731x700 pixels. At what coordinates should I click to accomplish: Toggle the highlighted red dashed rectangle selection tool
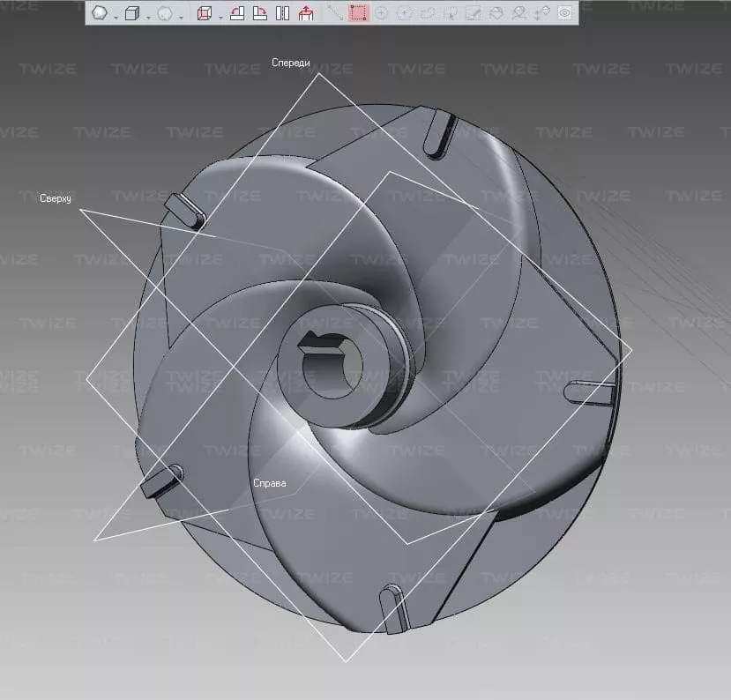click(x=358, y=13)
